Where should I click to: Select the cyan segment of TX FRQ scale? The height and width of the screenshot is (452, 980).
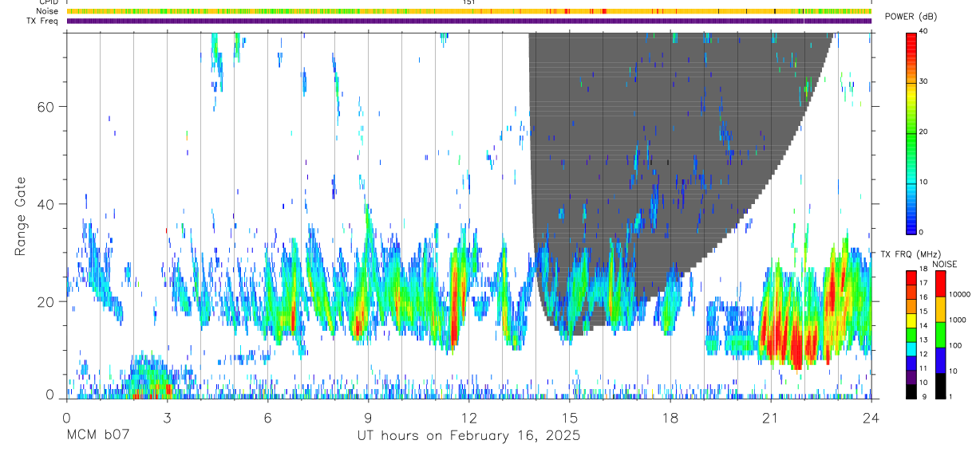pyautogui.click(x=911, y=348)
